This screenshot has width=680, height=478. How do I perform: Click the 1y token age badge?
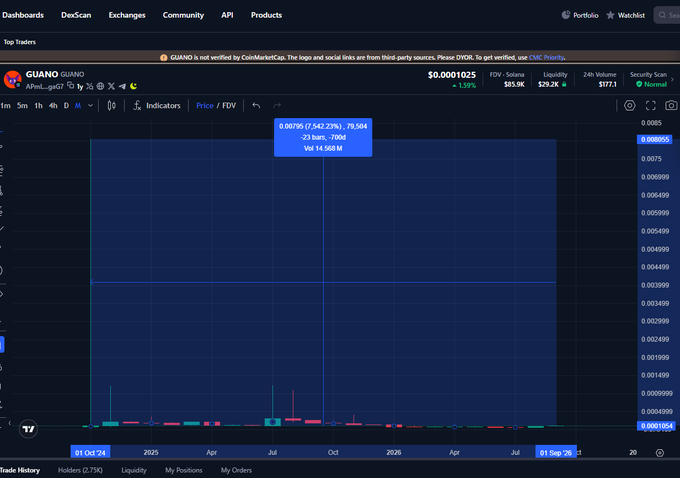click(x=80, y=87)
